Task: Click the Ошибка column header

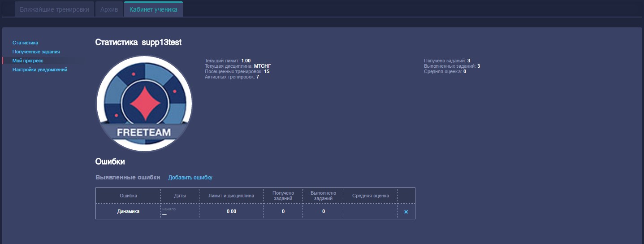Action: tap(128, 196)
